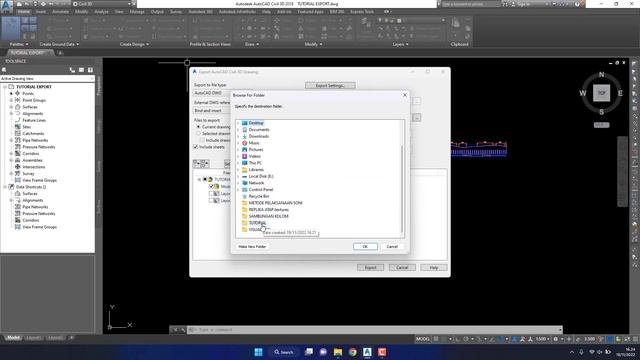Expand the Point Groups node in Toolspace
Screen dimensions: 640x360
click(11, 100)
